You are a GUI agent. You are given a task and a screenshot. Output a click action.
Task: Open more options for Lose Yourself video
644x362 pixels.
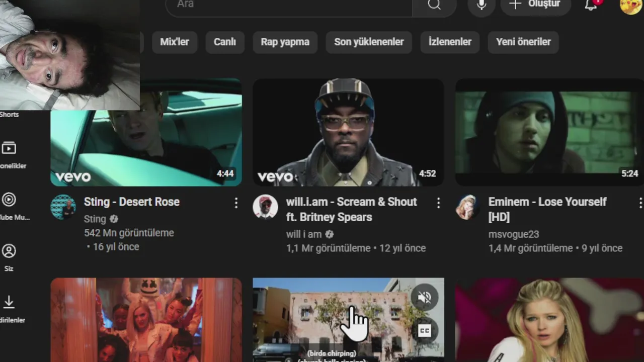point(640,203)
